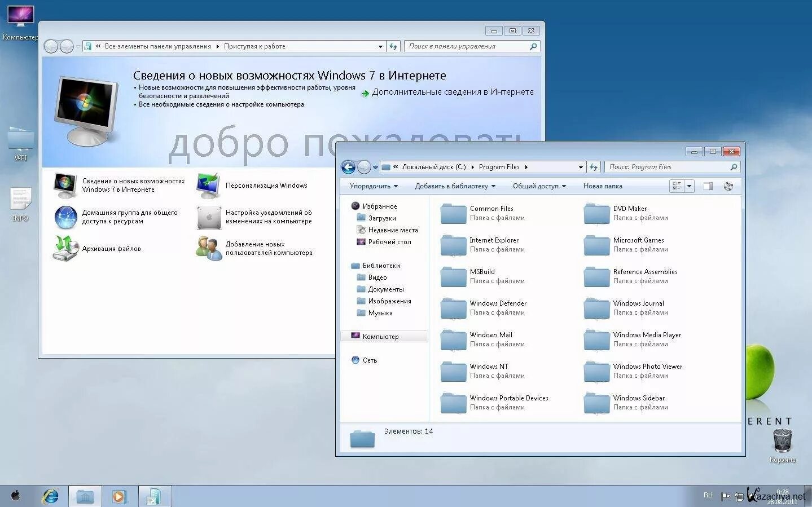Select Избранное in navigation pane
This screenshot has width=812, height=507.
(374, 206)
